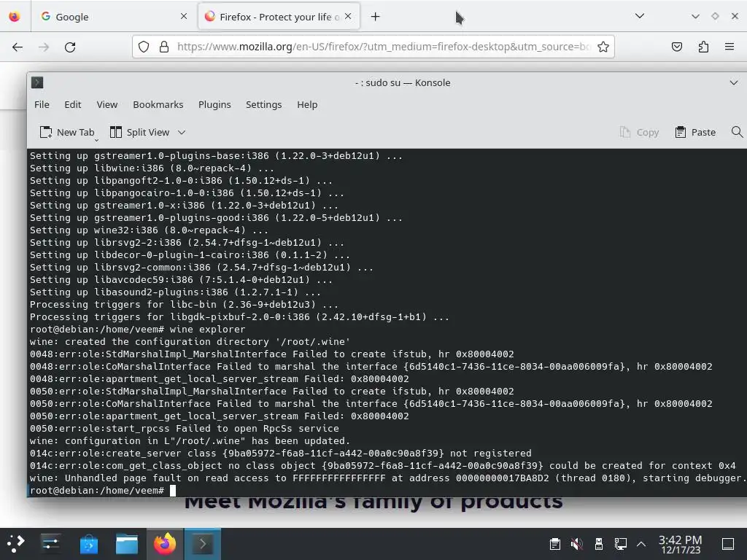Reload the Firefox page
The width and height of the screenshot is (747, 560).
click(70, 47)
